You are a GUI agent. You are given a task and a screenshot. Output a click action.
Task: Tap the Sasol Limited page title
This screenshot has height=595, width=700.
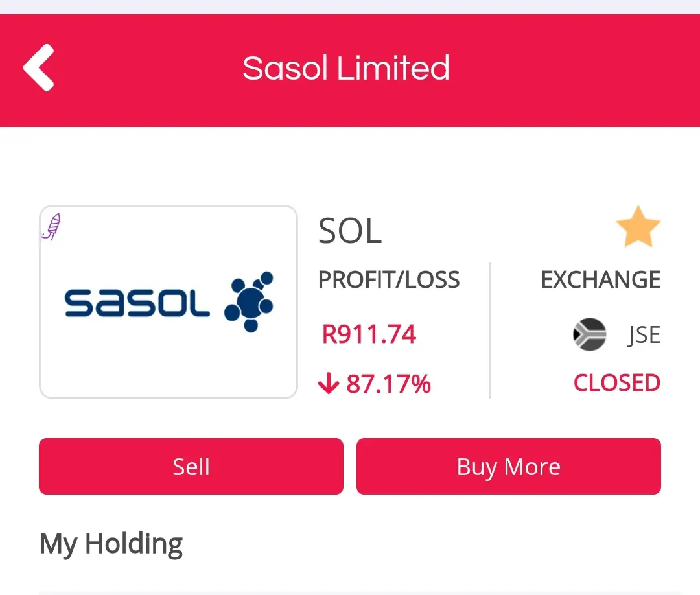(x=346, y=68)
